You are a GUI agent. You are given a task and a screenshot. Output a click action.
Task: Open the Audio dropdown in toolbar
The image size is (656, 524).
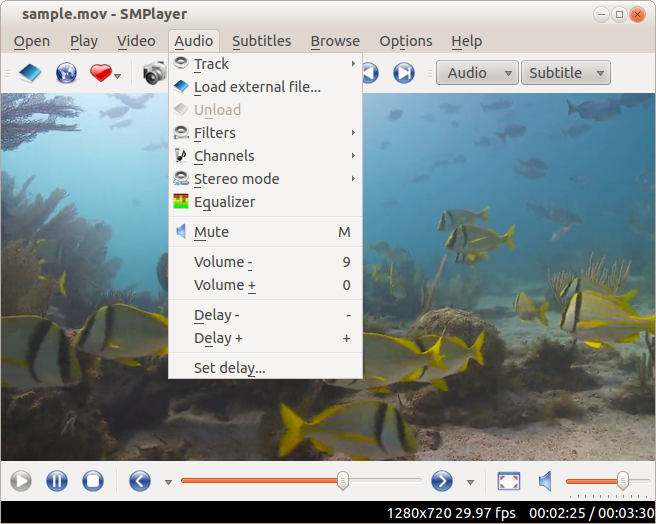click(477, 73)
